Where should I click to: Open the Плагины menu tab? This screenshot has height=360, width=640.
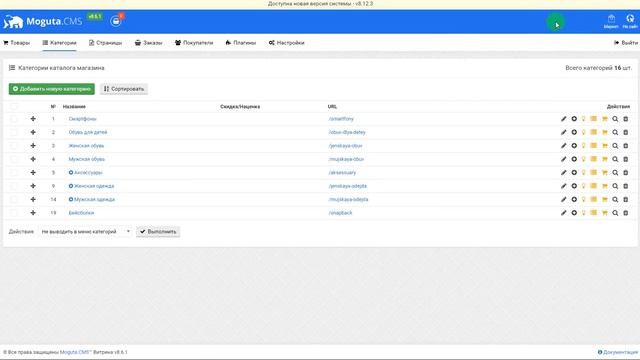(x=241, y=43)
